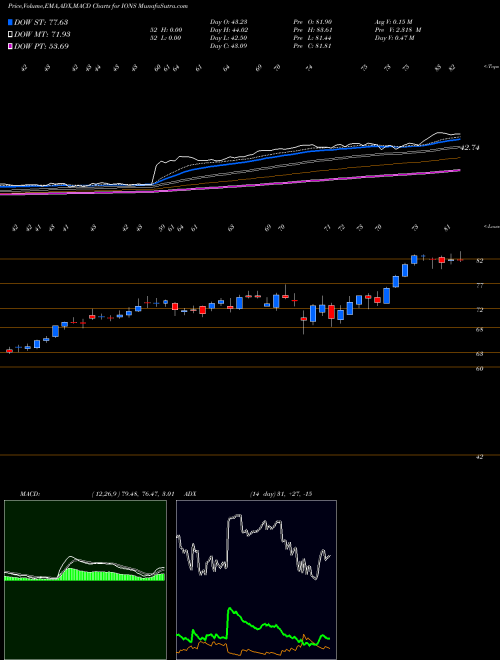
Task: Click the ADX (14 day) parameter values
Action: [281, 494]
